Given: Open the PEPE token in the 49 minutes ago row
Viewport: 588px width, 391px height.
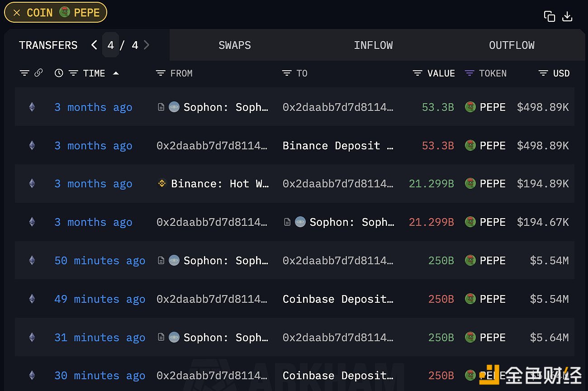Looking at the screenshot, I should (x=493, y=299).
